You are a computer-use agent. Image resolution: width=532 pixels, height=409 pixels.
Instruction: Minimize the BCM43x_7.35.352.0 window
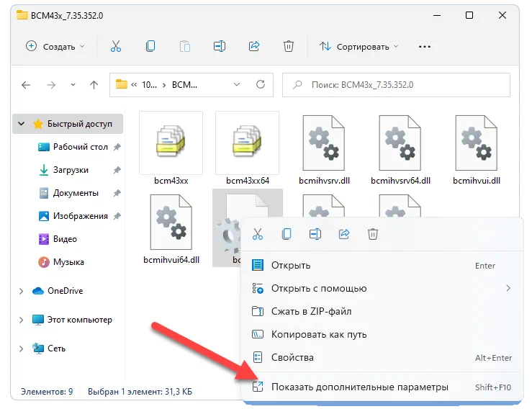[x=437, y=16]
